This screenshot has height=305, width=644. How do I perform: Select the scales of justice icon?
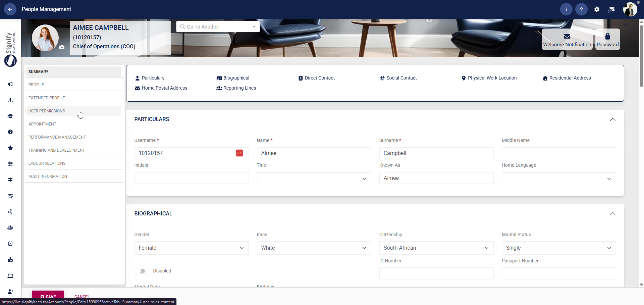tap(10, 228)
